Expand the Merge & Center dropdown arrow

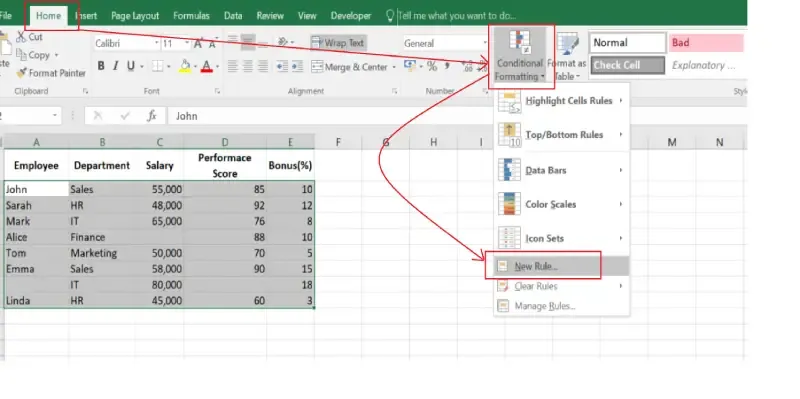[x=394, y=67]
